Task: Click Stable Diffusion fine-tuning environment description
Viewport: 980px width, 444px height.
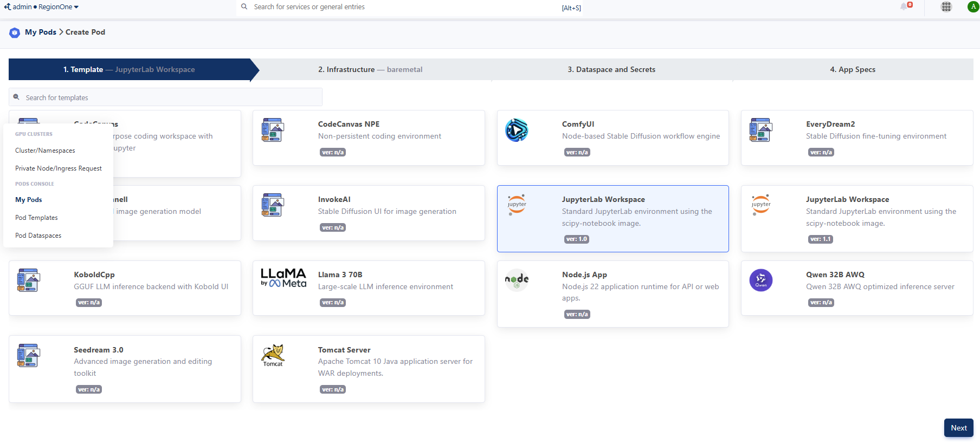Action: pos(876,136)
